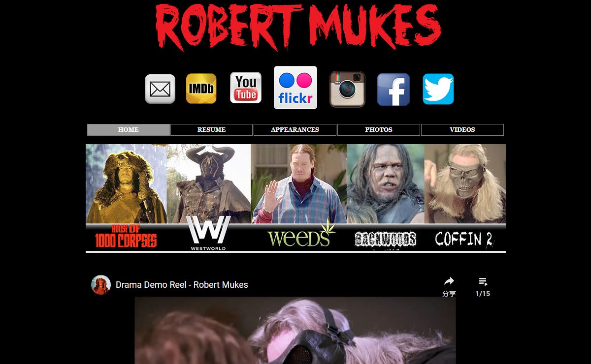Click the channel avatar beside video title
Screen dimensions: 591x364
click(101, 285)
